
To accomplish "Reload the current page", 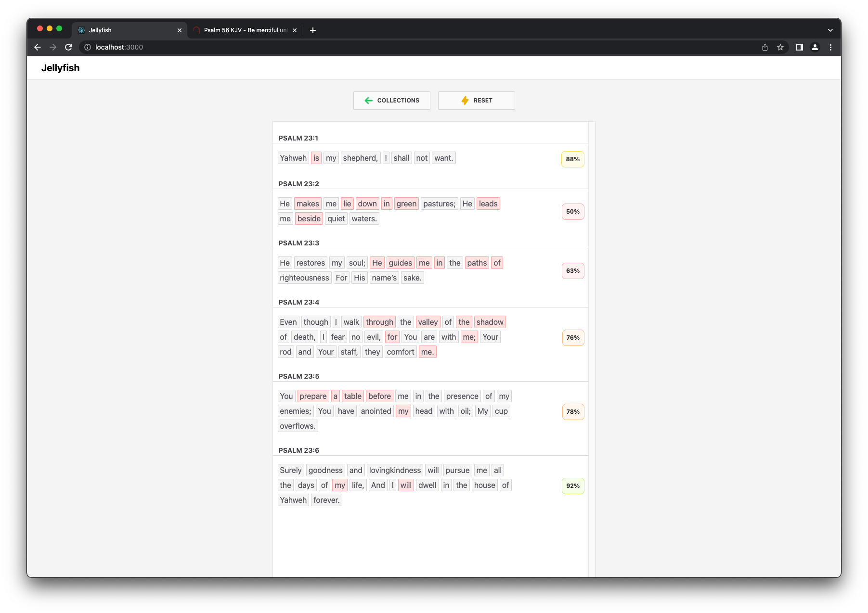I will (68, 47).
